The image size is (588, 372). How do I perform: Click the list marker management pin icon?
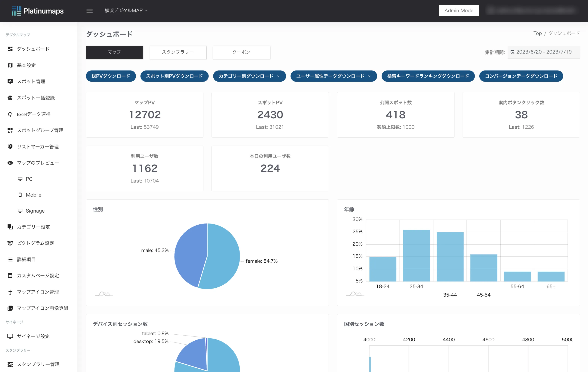pos(10,147)
